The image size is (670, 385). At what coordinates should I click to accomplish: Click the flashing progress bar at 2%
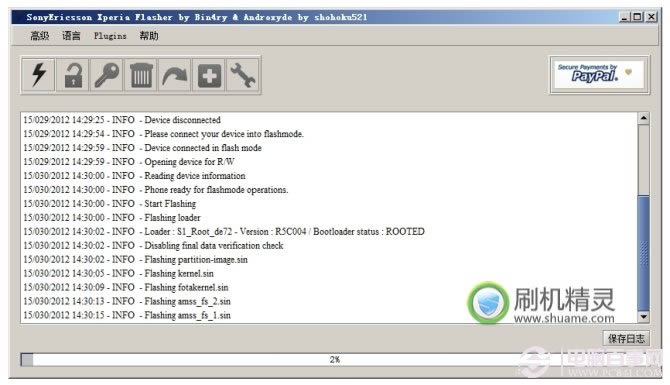[334, 359]
